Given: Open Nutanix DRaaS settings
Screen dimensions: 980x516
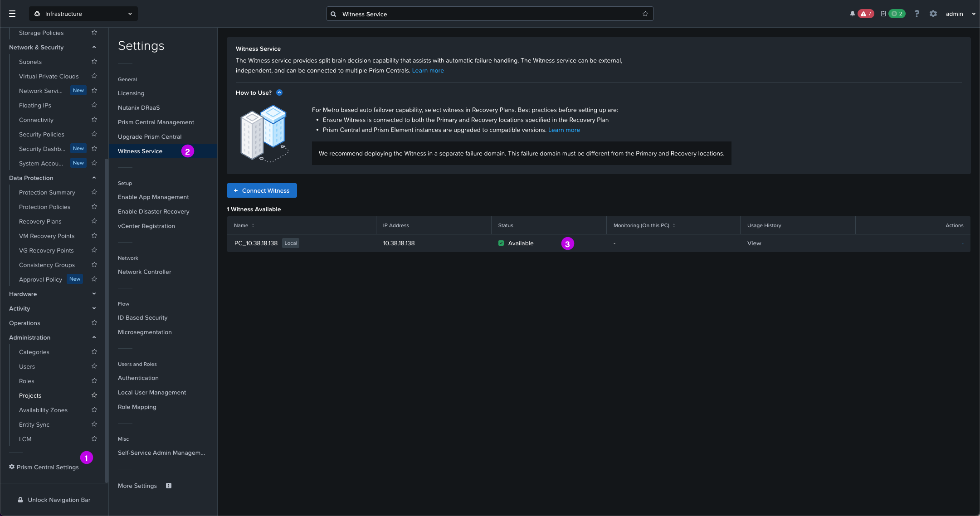Looking at the screenshot, I should point(139,107).
